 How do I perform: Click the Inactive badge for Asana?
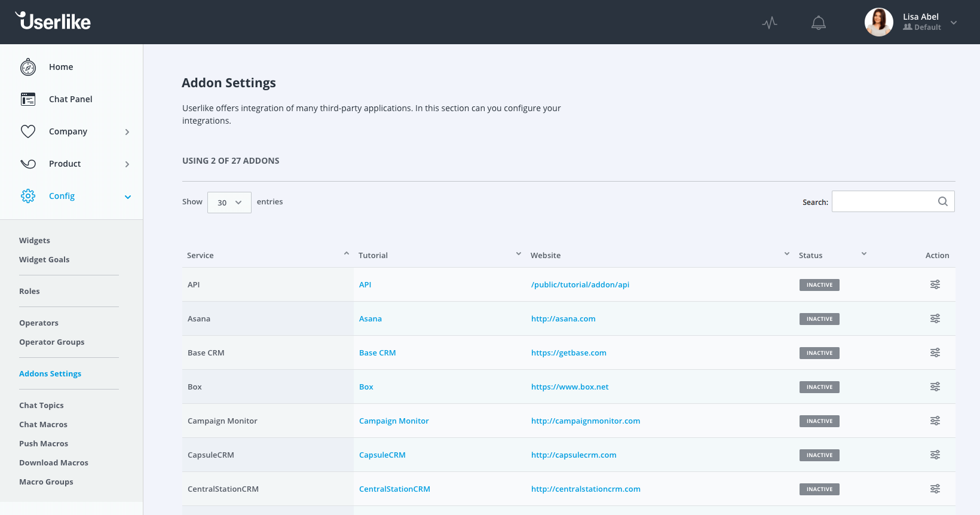[x=819, y=319]
